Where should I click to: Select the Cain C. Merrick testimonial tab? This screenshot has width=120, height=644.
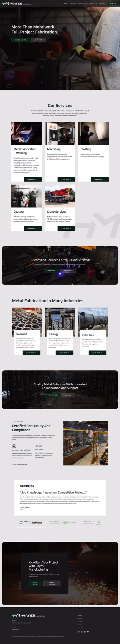(30, 522)
